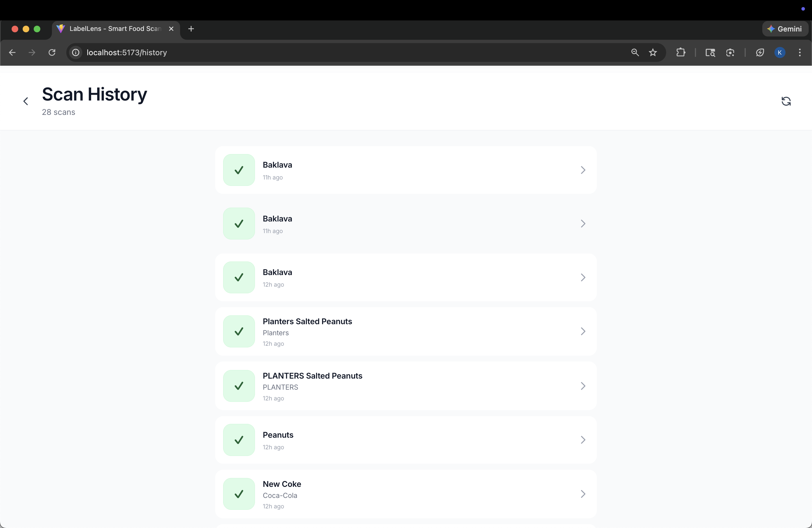Screen dimensions: 812x528
Task: Open a new browser tab with plus button
Action: pyautogui.click(x=191, y=29)
